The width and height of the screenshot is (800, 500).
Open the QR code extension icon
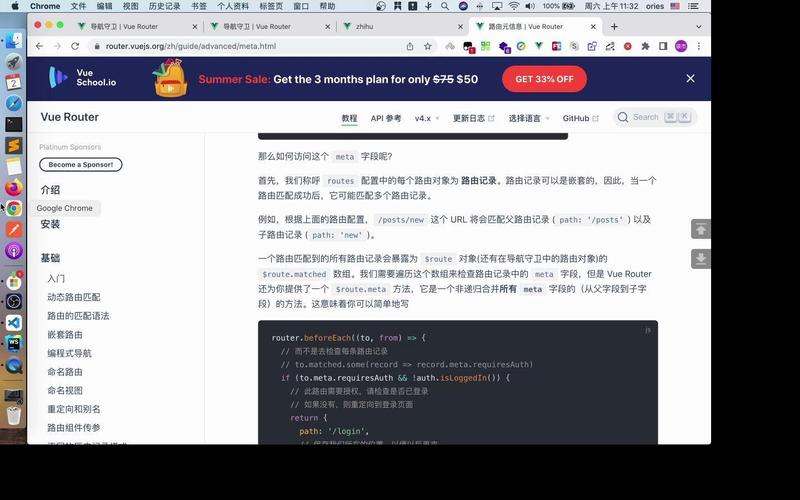tap(485, 46)
